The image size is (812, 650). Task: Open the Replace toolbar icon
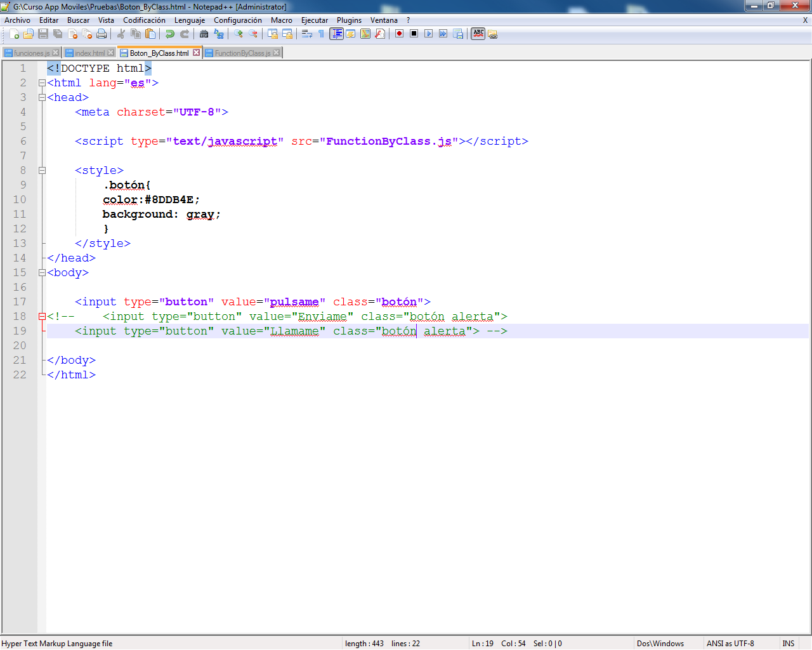(219, 34)
